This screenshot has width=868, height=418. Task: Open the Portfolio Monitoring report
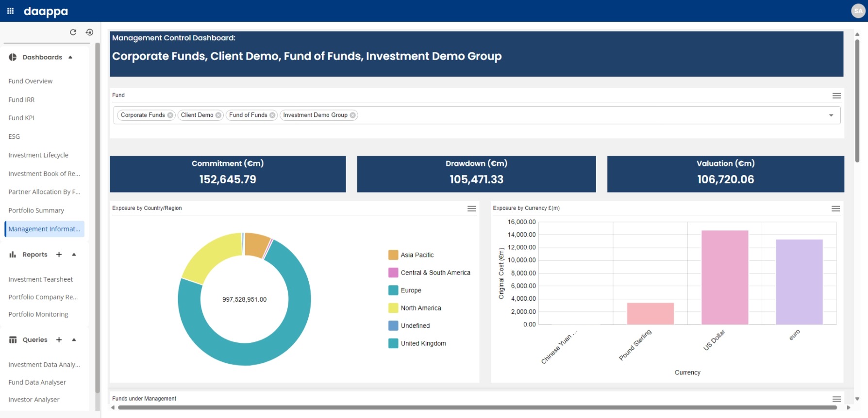tap(38, 314)
